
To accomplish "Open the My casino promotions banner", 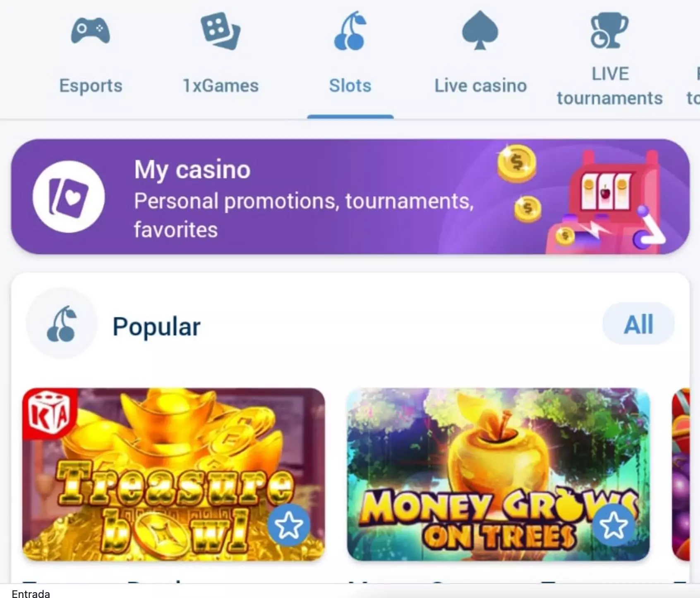I will tap(350, 197).
